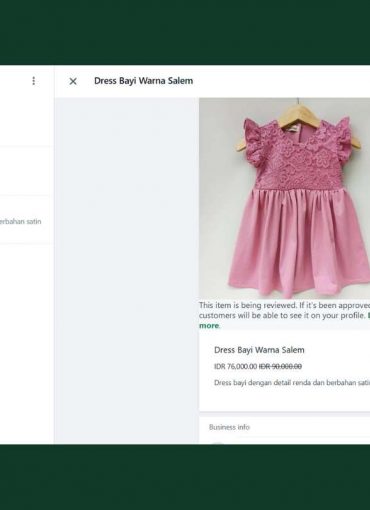Open the pink dress product photo
Viewport: 370px width, 510px height.
[284, 198]
